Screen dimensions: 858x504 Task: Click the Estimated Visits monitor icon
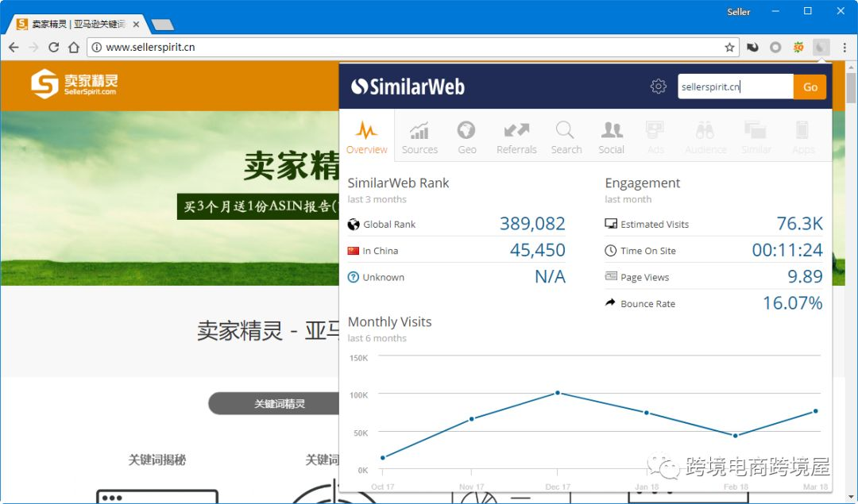(x=611, y=224)
